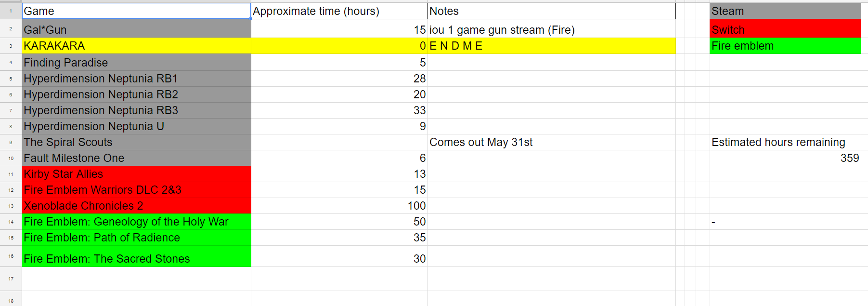Select Fire Emblem: The Sacred Stones cell
The height and width of the screenshot is (306, 868).
click(136, 256)
